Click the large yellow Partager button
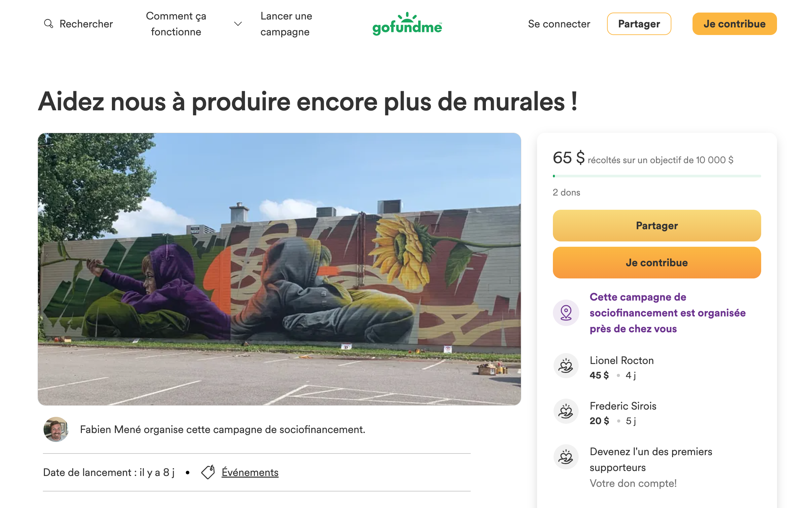 [657, 226]
